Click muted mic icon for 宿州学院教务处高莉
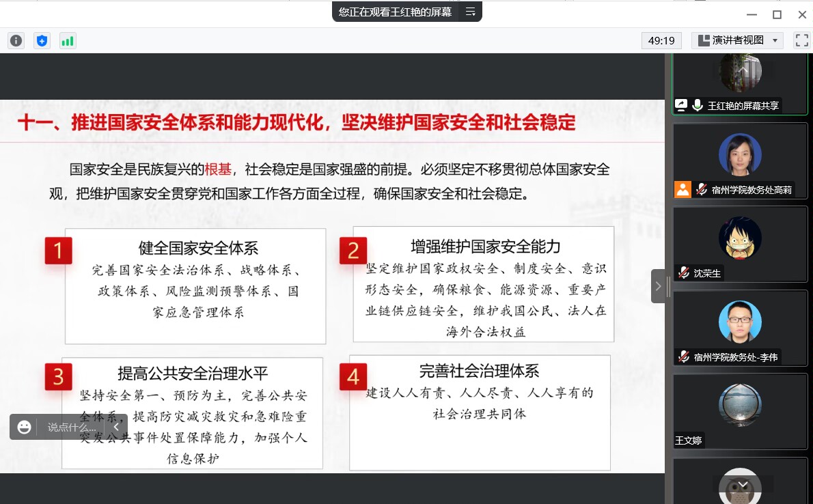 click(701, 189)
